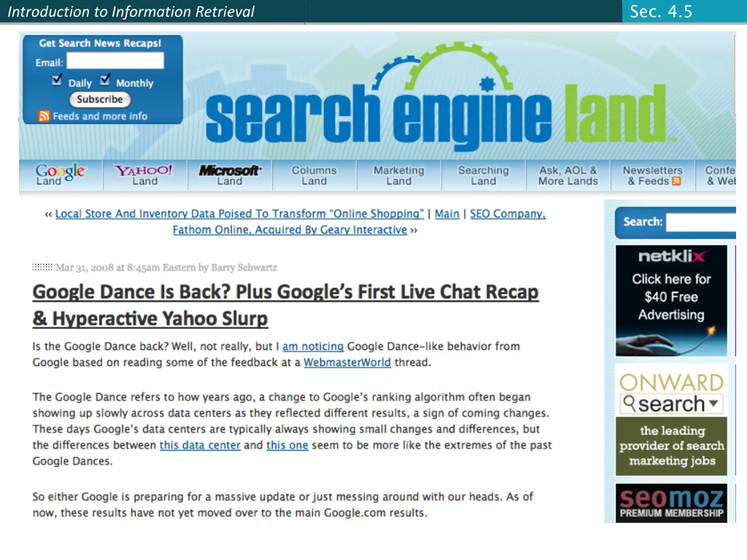The height and width of the screenshot is (560, 747).
Task: Click the RSS icon in Newsletters & Feeds
Action: click(676, 181)
